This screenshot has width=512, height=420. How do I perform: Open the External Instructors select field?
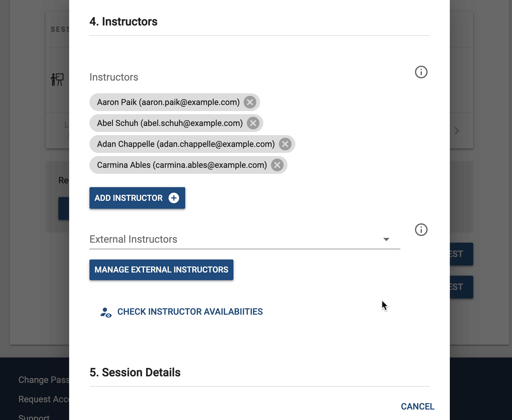click(x=245, y=239)
